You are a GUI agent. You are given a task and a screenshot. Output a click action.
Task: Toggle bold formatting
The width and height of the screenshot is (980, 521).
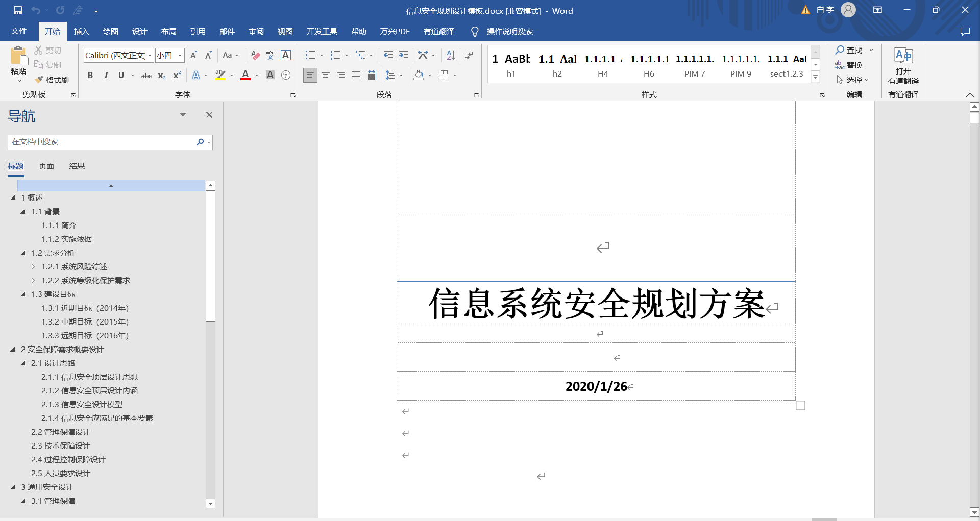90,75
